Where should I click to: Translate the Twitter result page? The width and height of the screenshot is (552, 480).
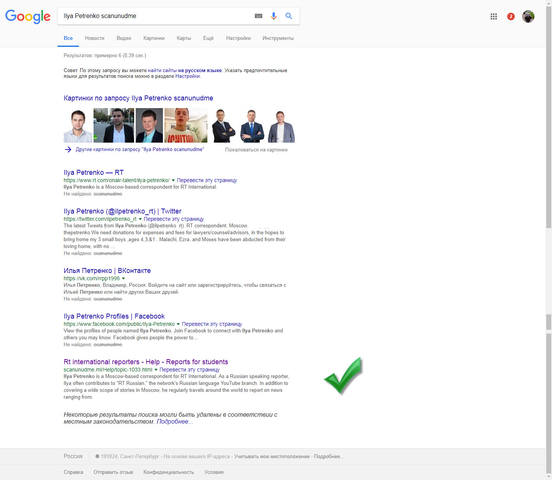[174, 219]
